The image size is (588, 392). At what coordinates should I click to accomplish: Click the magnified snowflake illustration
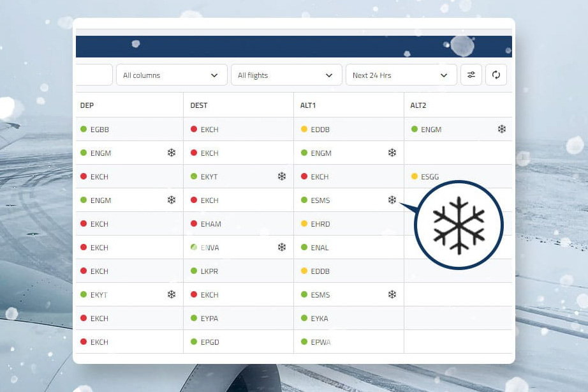click(459, 224)
